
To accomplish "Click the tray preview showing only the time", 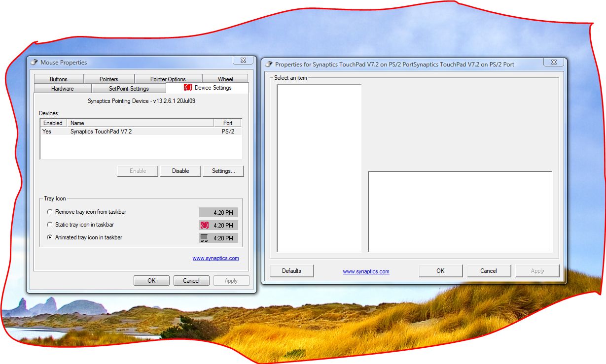I will click(218, 212).
